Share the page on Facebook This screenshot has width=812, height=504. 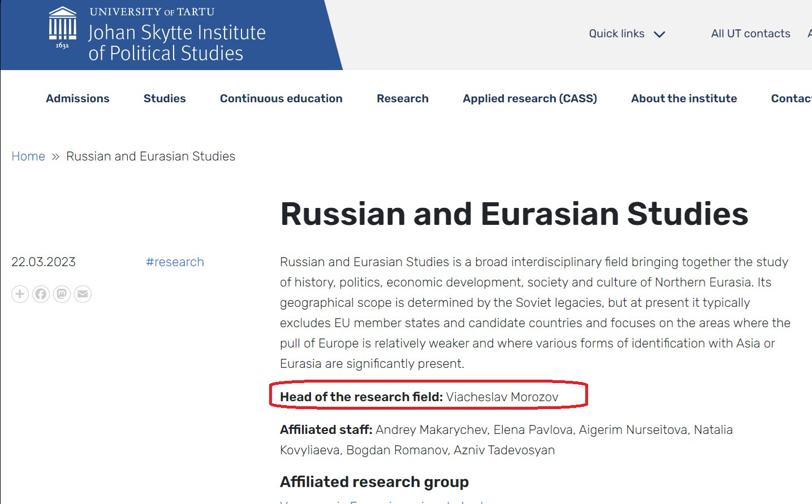41,294
